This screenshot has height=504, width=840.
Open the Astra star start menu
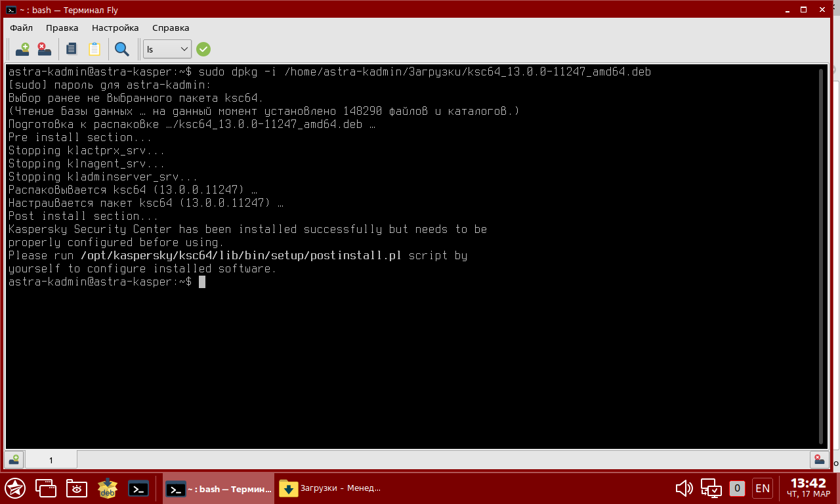pos(15,488)
